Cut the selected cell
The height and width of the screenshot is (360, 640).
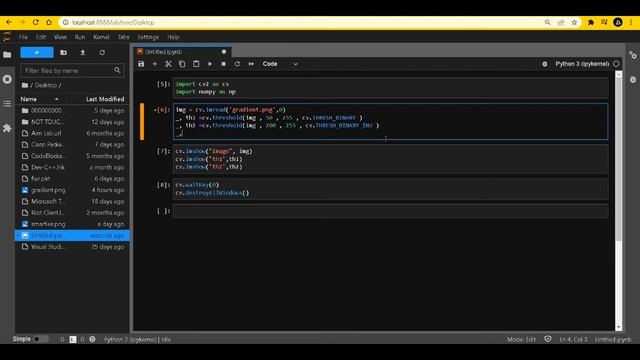click(x=168, y=64)
